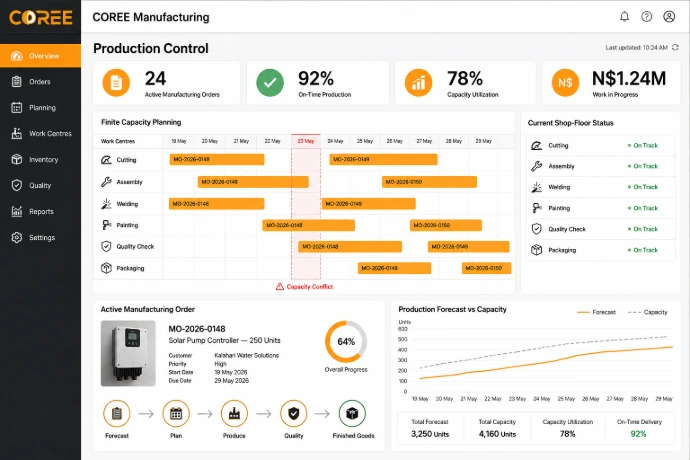690x460 pixels.
Task: Click the COREE logo
Action: (40, 18)
